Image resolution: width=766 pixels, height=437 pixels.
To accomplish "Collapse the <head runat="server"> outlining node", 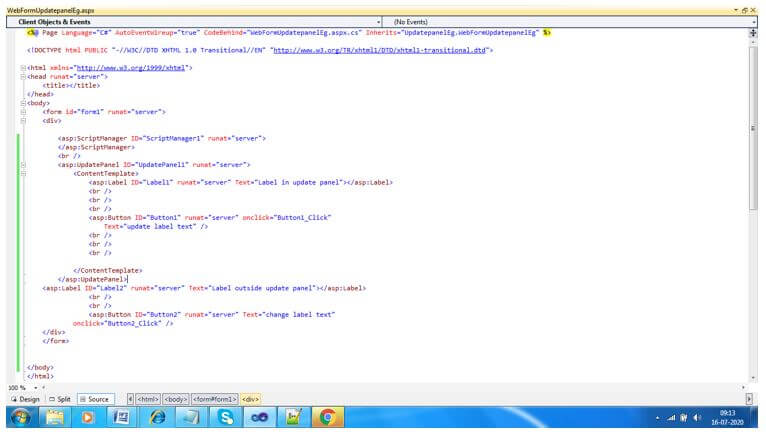I will 23,77.
